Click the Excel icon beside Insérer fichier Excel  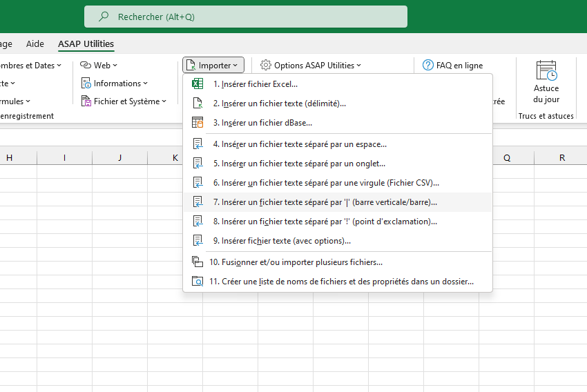198,84
